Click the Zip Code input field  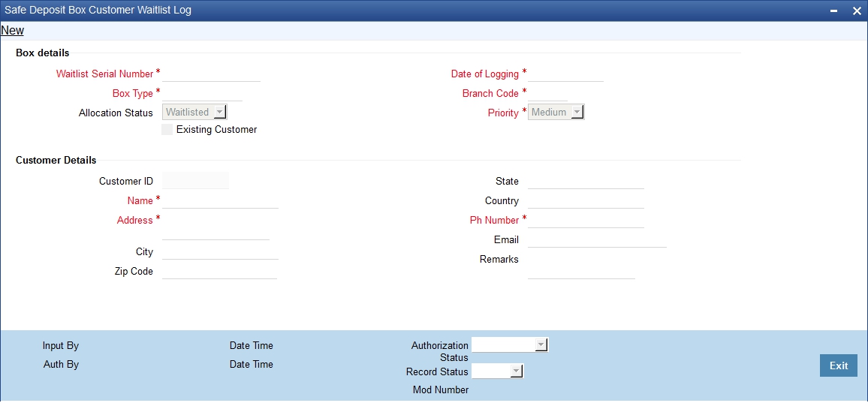[220, 271]
